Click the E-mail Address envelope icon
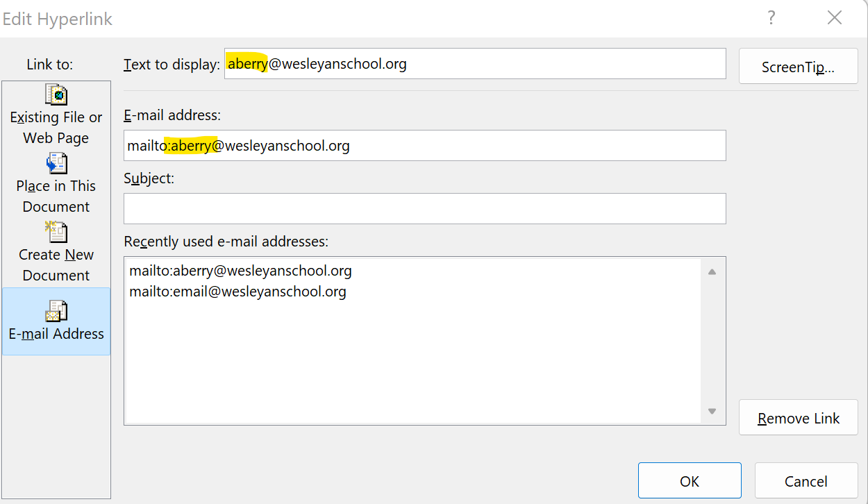 [x=56, y=311]
